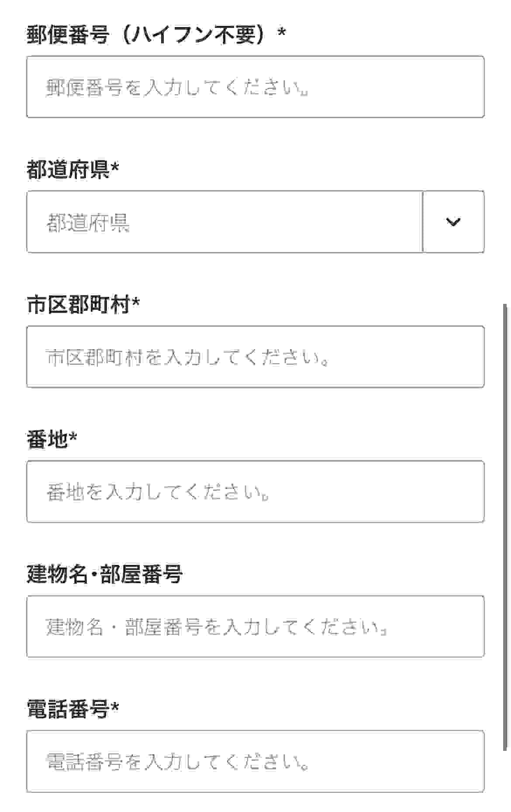Click the 電話番号 phone number input field
The height and width of the screenshot is (812, 511).
tap(255, 761)
